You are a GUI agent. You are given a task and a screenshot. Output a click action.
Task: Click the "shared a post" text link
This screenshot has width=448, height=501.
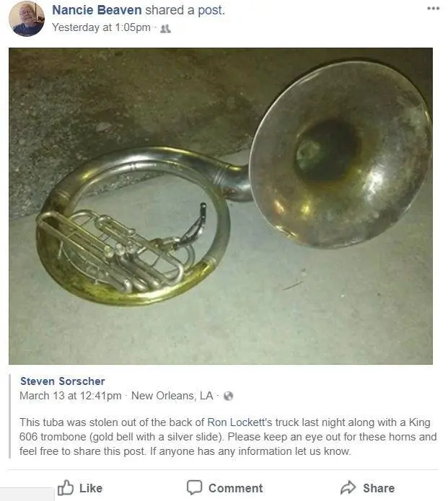coord(185,10)
